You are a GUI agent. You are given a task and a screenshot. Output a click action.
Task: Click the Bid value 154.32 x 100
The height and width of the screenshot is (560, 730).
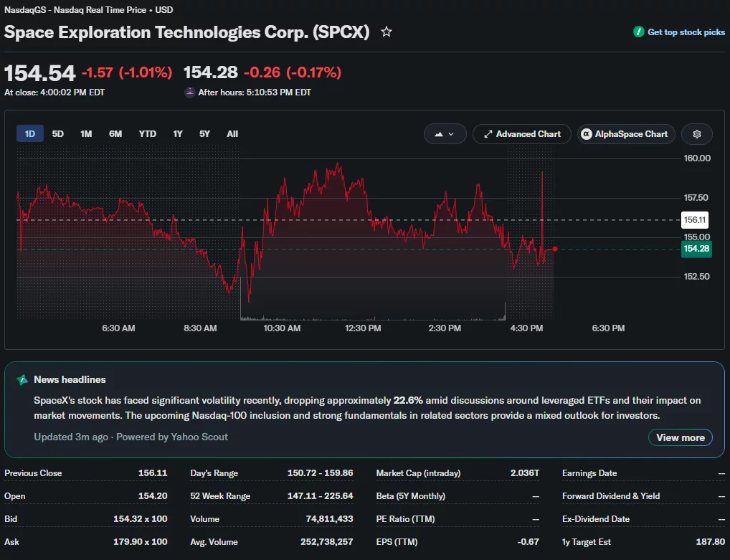(x=140, y=518)
